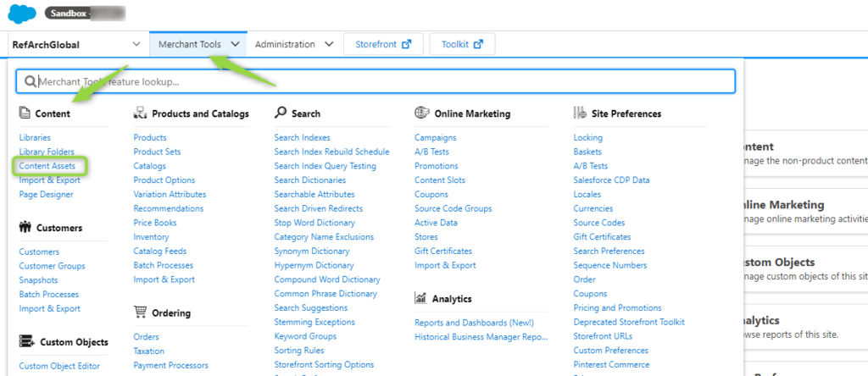Focus the Merchant Tools feature lookup field
Screen dimensions: 868x376
pyautogui.click(x=376, y=81)
